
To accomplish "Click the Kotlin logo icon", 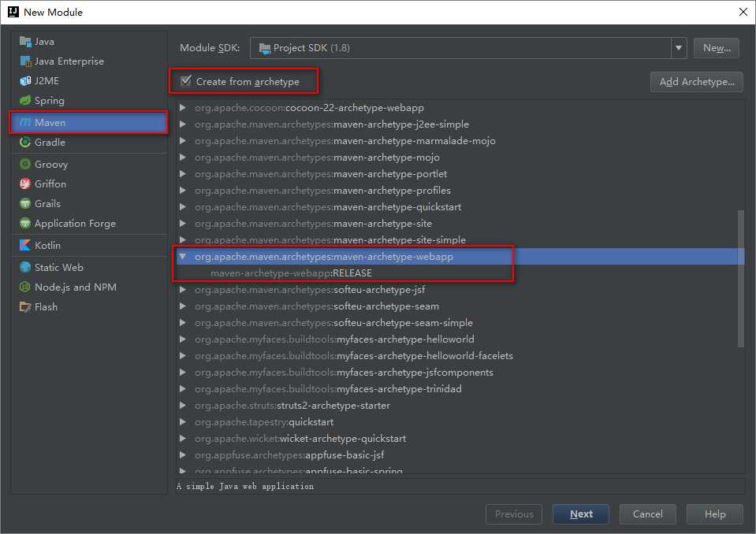I will pyautogui.click(x=25, y=245).
